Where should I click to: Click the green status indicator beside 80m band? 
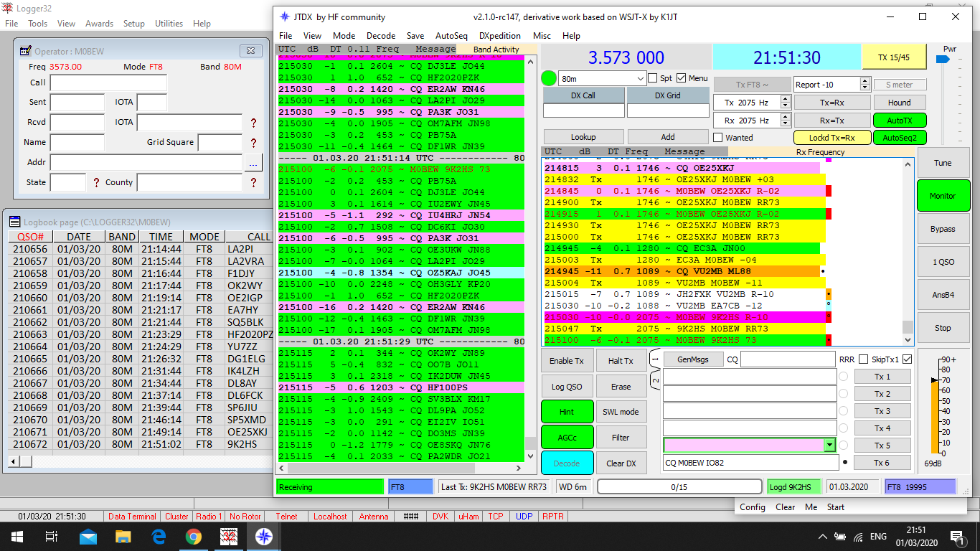[x=550, y=78]
